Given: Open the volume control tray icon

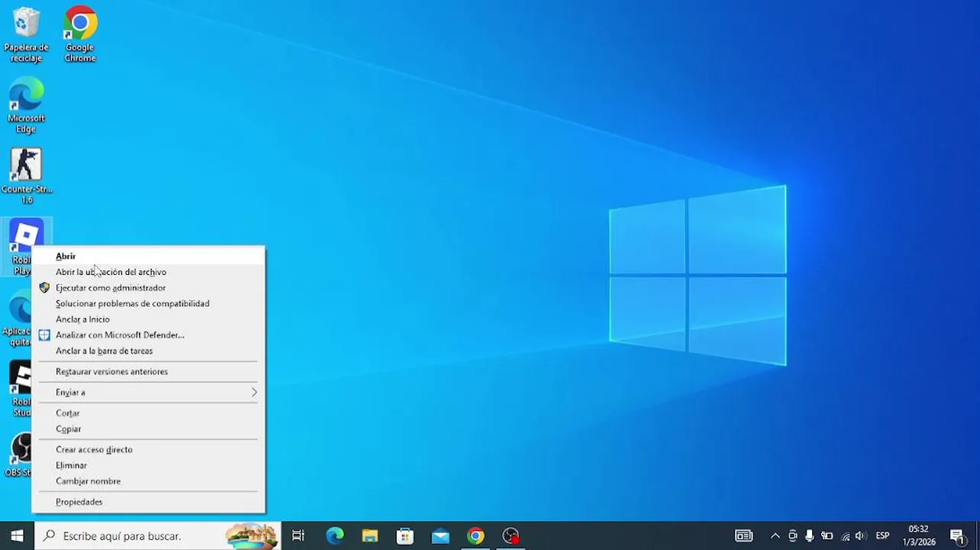Looking at the screenshot, I should click(x=861, y=535).
